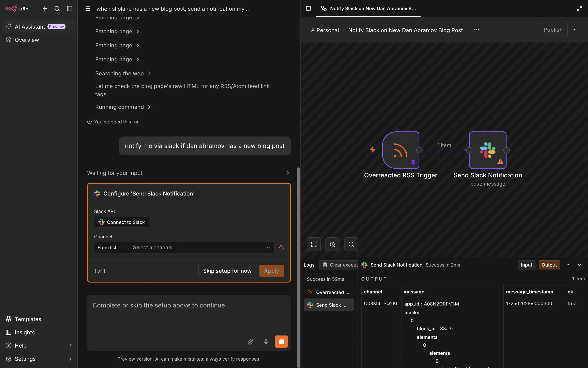The height and width of the screenshot is (368, 588).
Task: Open logs panel three-dots menu
Action: point(569,265)
